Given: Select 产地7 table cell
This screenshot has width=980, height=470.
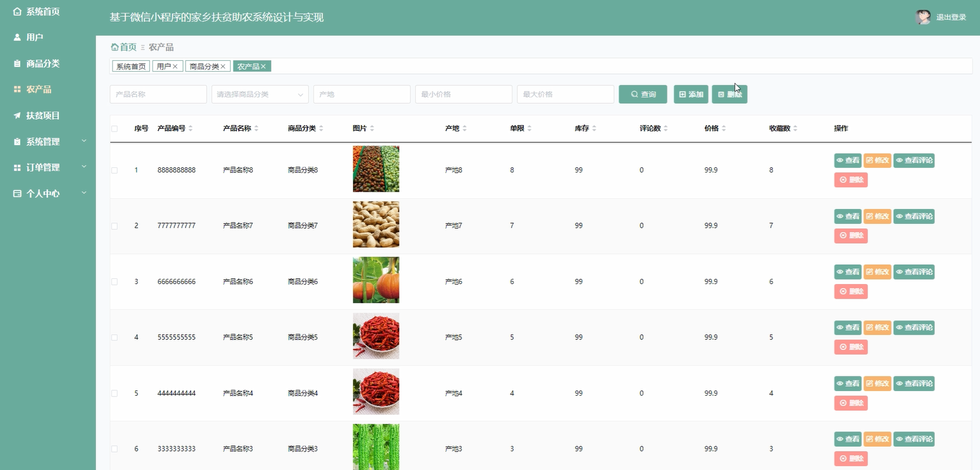Looking at the screenshot, I should 453,226.
